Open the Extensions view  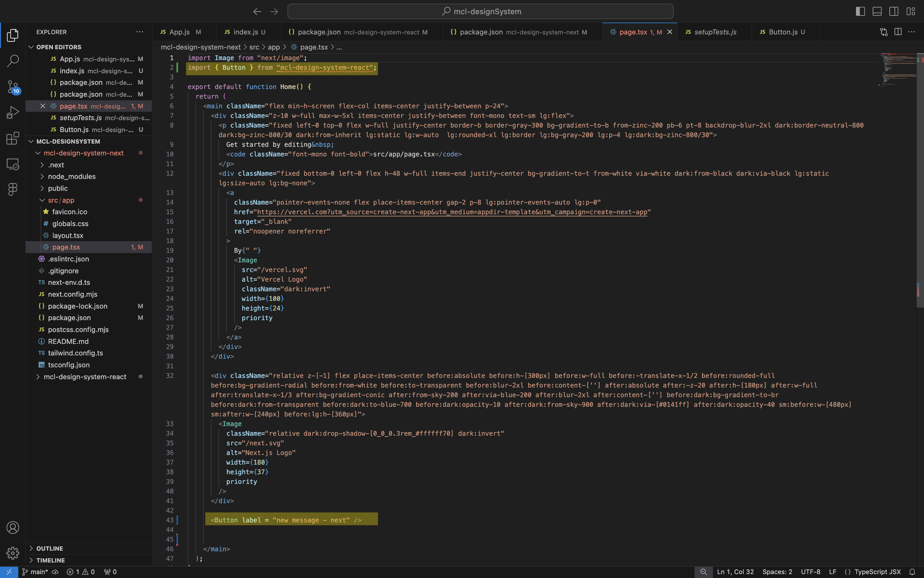pyautogui.click(x=13, y=138)
